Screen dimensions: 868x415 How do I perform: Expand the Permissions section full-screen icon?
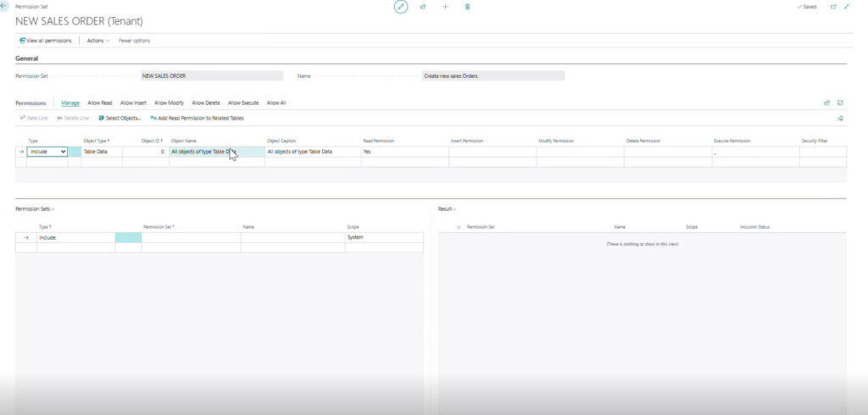click(840, 103)
